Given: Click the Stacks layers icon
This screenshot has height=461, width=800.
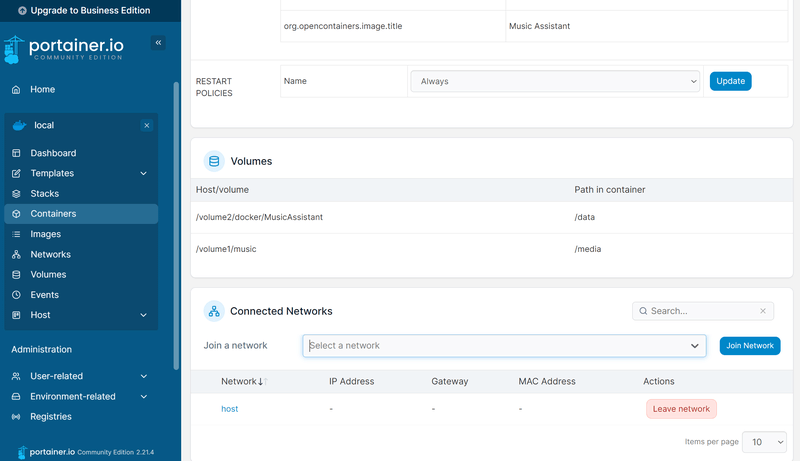Looking at the screenshot, I should click(x=16, y=194).
